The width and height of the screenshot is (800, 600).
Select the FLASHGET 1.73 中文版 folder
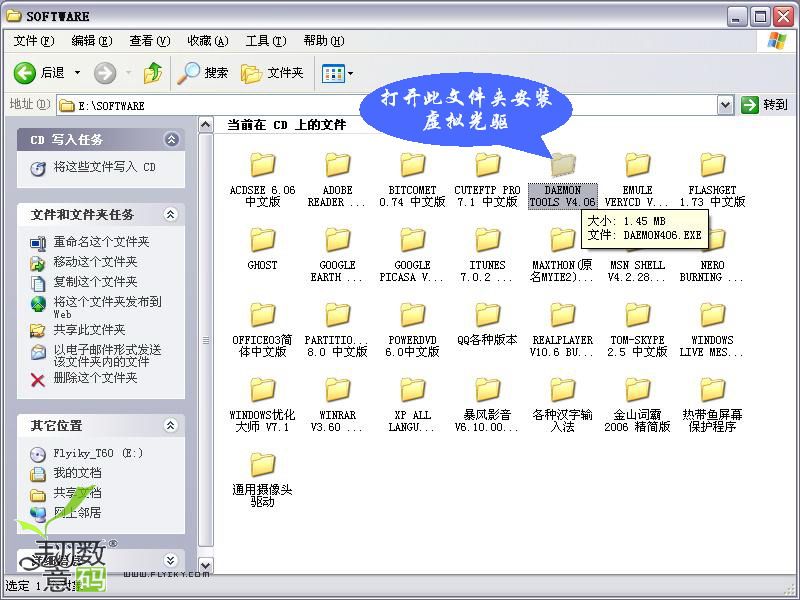point(712,180)
